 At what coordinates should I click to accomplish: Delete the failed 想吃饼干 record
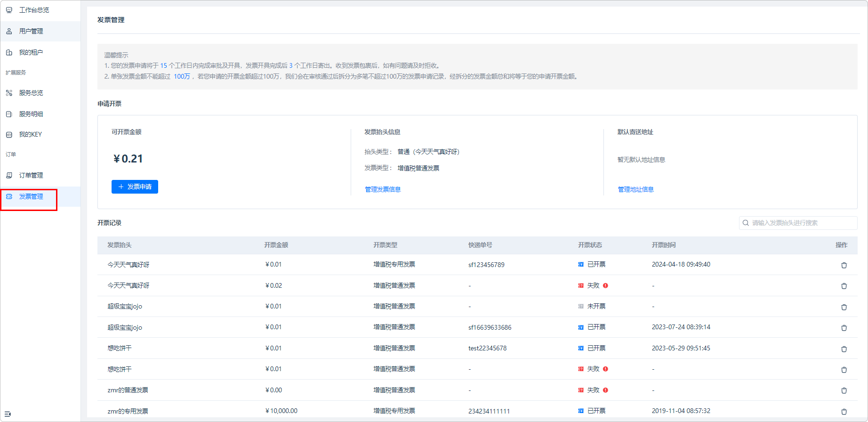point(844,370)
